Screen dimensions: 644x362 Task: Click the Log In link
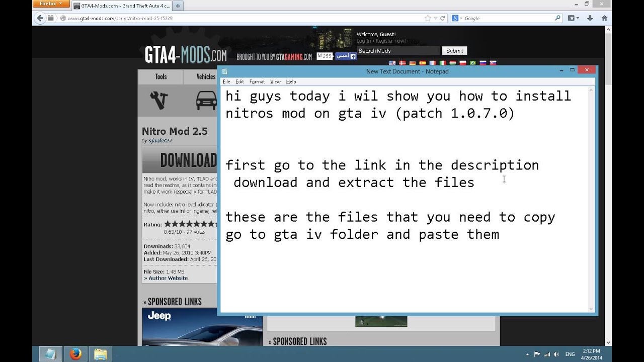click(x=364, y=41)
